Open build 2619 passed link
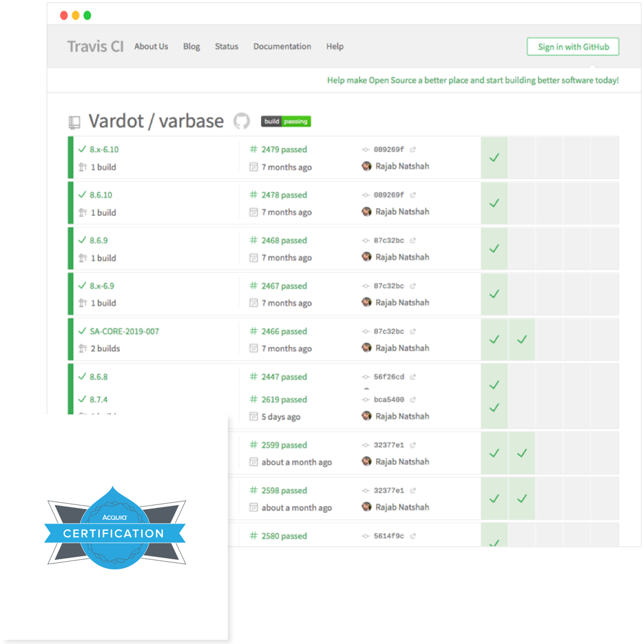 [284, 400]
